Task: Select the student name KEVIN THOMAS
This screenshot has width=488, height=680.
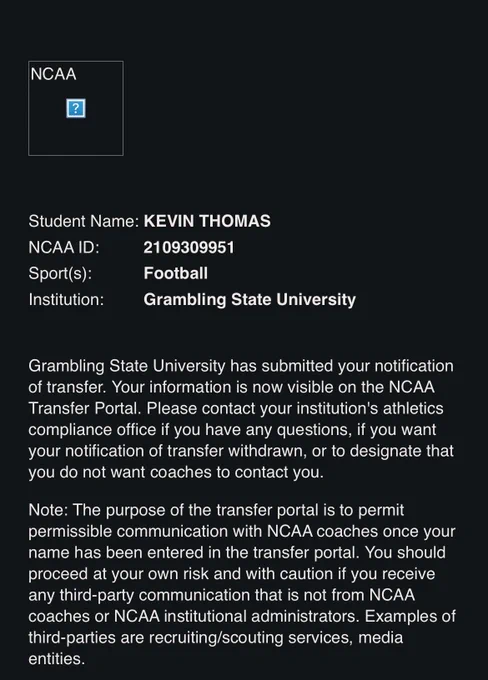Action: point(207,221)
